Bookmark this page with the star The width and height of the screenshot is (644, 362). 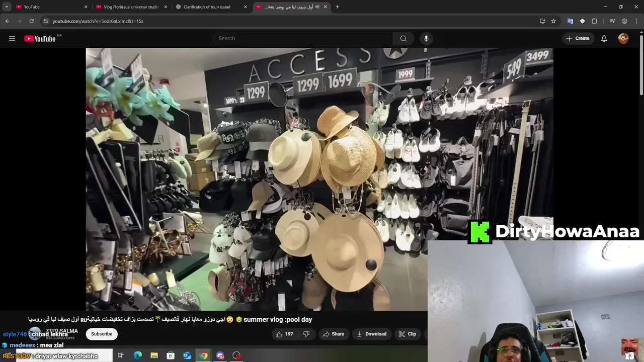coord(553,21)
